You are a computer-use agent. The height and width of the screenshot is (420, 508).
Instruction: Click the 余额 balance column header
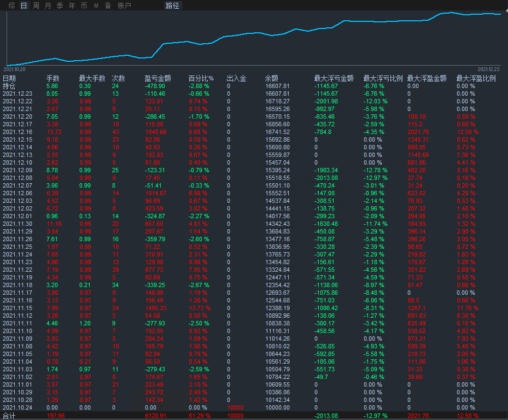click(x=272, y=78)
